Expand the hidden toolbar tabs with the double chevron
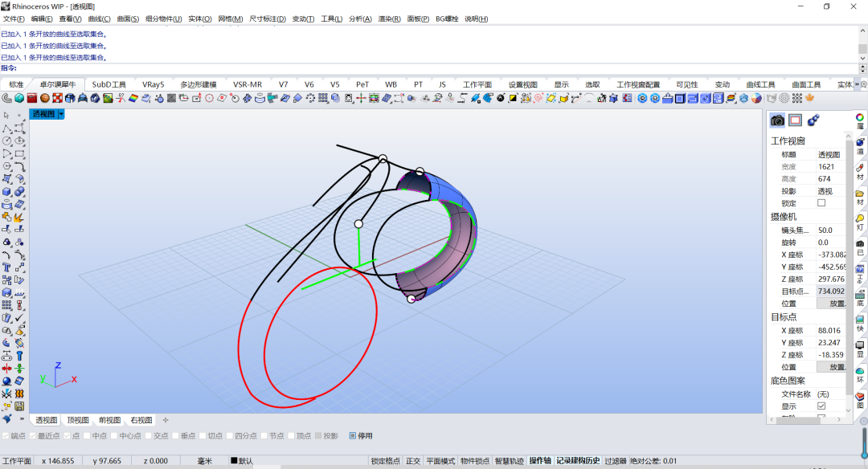 coord(858,84)
